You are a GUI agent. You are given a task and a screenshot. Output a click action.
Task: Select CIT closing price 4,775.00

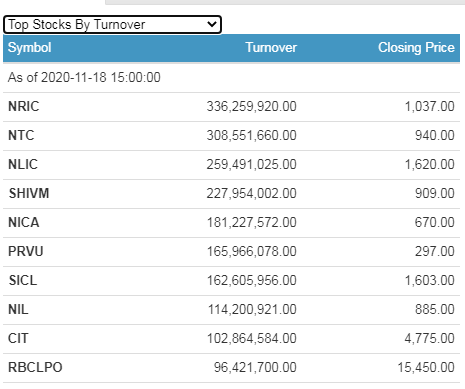pyautogui.click(x=429, y=339)
